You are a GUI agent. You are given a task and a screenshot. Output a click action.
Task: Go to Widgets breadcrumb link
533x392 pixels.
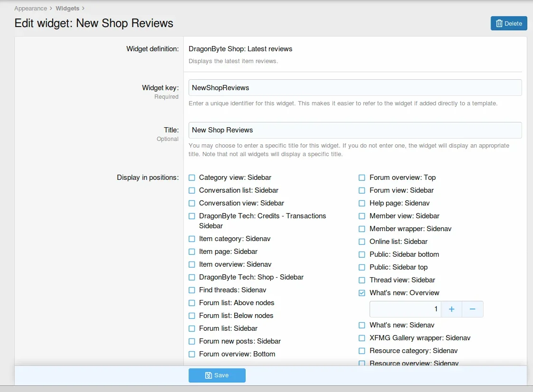[x=67, y=9]
